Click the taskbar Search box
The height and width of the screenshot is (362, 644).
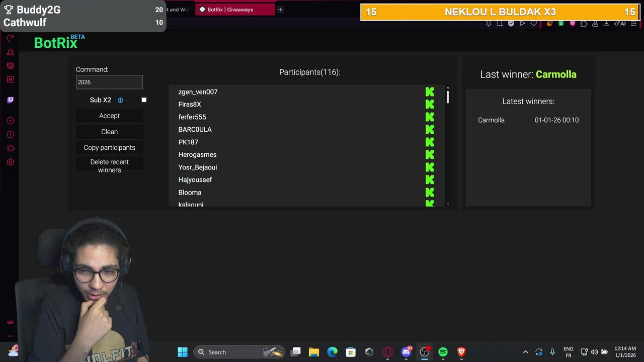pyautogui.click(x=238, y=352)
